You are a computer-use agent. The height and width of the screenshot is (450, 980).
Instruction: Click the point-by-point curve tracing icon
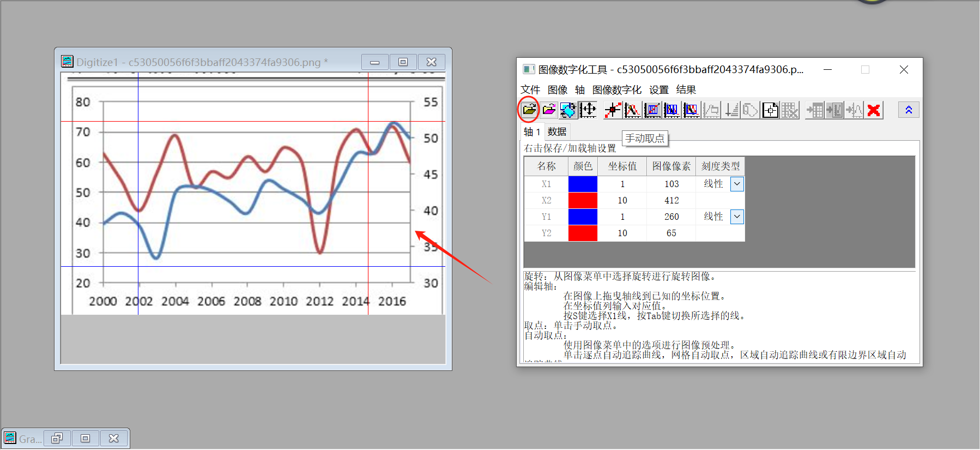click(x=632, y=110)
